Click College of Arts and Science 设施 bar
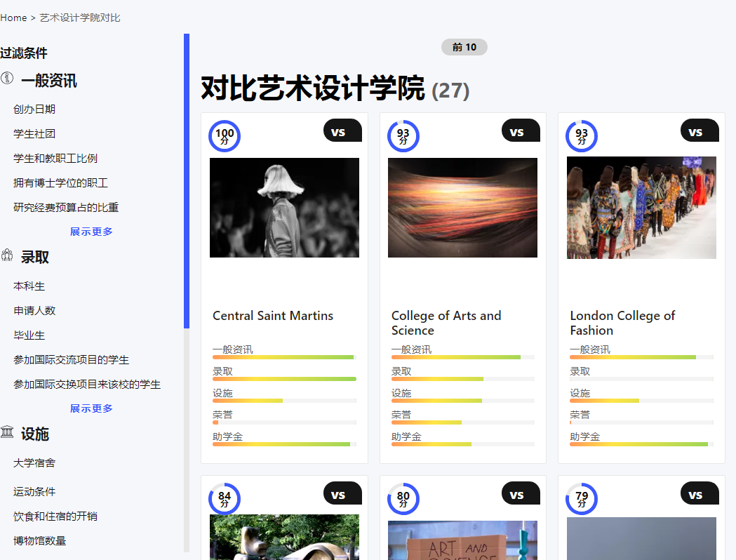Screen dimensions: 736x560 click(463, 401)
